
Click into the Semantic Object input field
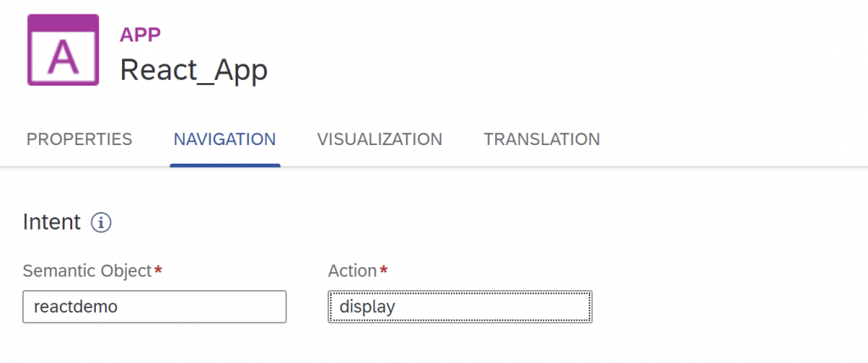[154, 306]
